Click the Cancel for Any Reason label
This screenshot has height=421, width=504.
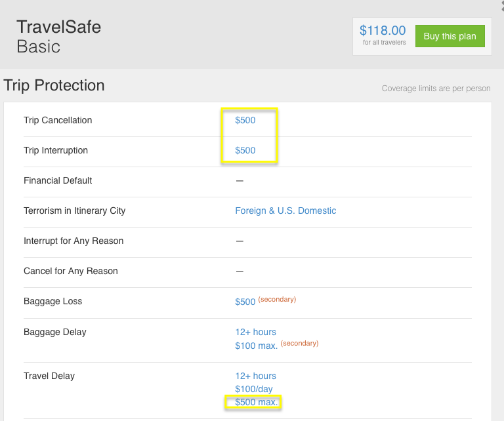point(71,271)
